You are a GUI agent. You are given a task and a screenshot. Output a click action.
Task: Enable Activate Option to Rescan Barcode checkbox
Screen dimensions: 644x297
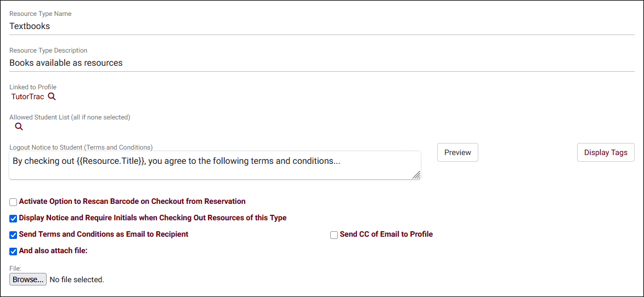(x=14, y=202)
